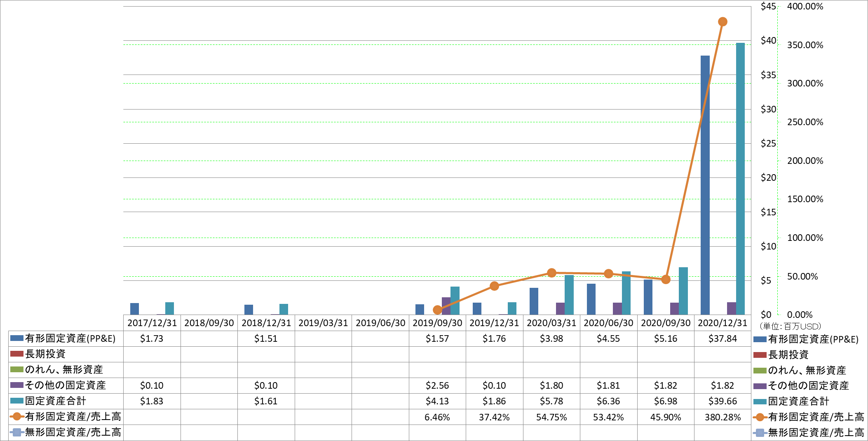Click light-blue 無形固定資産/売上高 marker in table row header

[17, 432]
